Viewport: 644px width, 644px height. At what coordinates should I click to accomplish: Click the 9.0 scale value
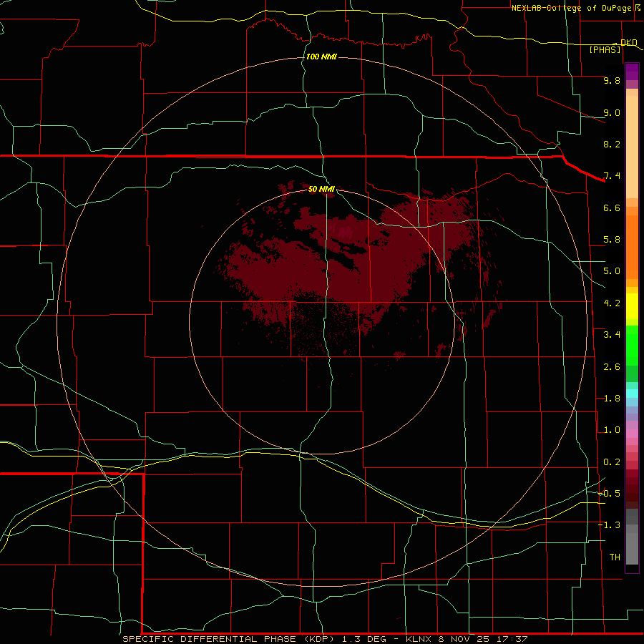pyautogui.click(x=612, y=112)
